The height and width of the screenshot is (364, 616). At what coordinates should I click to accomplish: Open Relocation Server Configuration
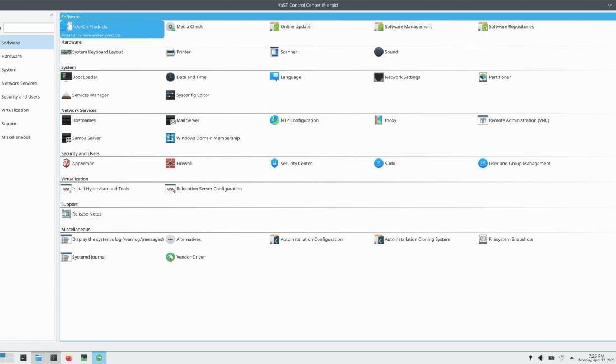click(204, 189)
